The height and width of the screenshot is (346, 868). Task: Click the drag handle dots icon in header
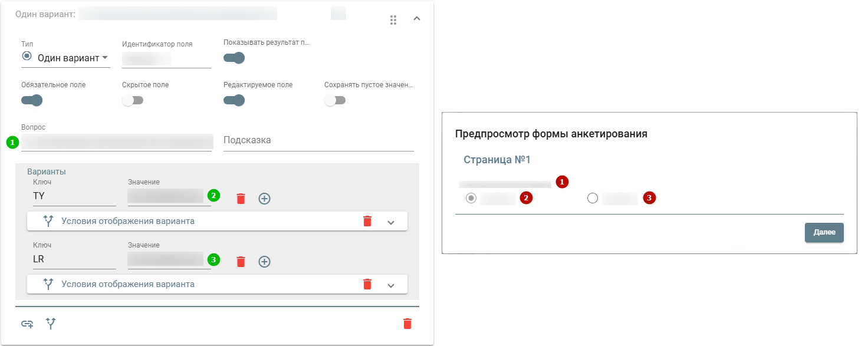(393, 20)
